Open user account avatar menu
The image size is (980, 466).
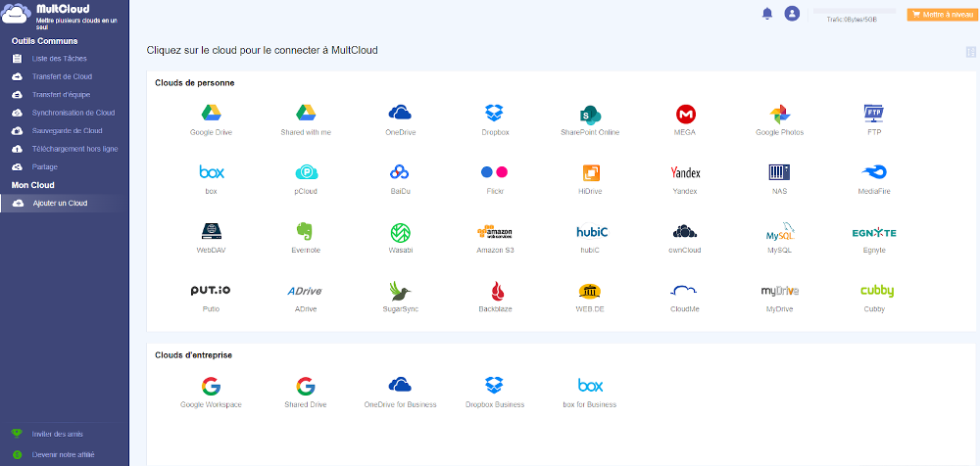[792, 13]
